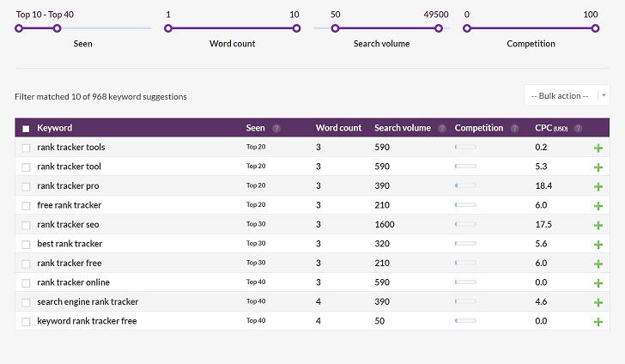Add 'rank tracker online' with plus icon
The height and width of the screenshot is (364, 625).
click(x=598, y=283)
